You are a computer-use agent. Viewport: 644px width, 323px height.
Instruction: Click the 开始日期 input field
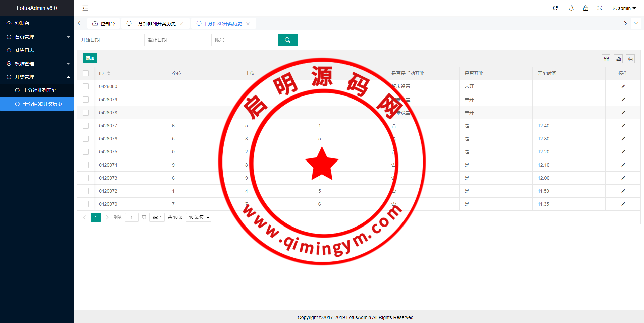(x=109, y=40)
